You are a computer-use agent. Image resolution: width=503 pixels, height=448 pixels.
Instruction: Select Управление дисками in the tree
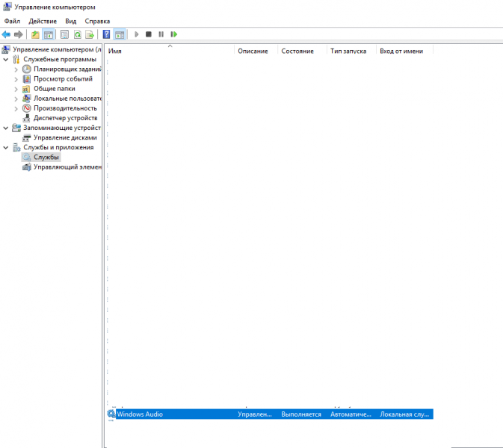65,137
